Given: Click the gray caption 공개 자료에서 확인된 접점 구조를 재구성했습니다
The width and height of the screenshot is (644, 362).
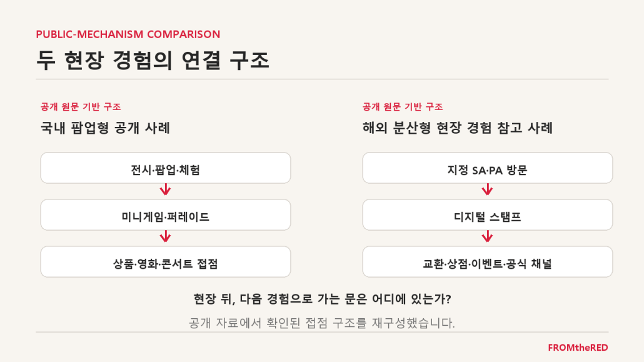Looking at the screenshot, I should click(x=321, y=323).
